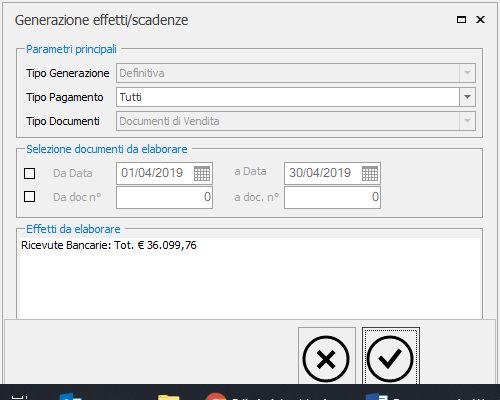The height and width of the screenshot is (400, 500).
Task: Cancel with the circled X button
Action: 327,356
